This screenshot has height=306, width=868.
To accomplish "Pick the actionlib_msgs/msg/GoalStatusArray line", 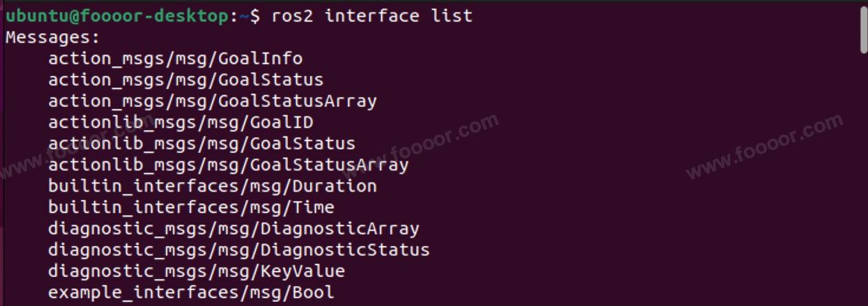I will [x=228, y=165].
